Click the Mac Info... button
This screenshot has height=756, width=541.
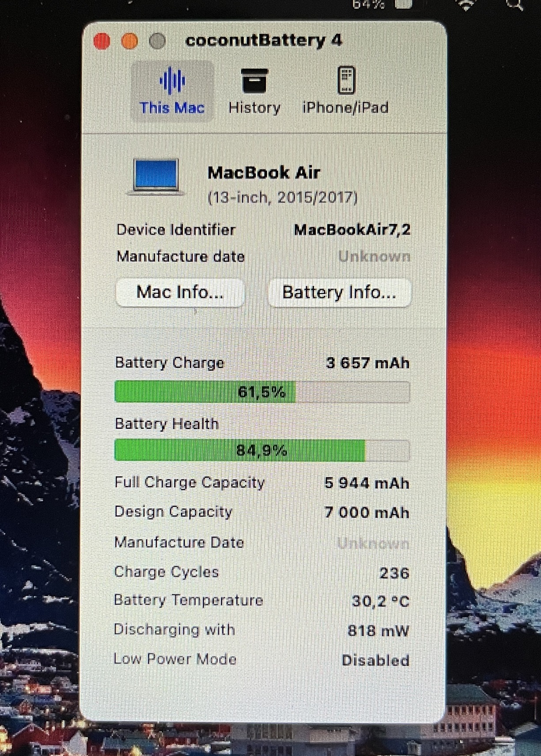180,292
